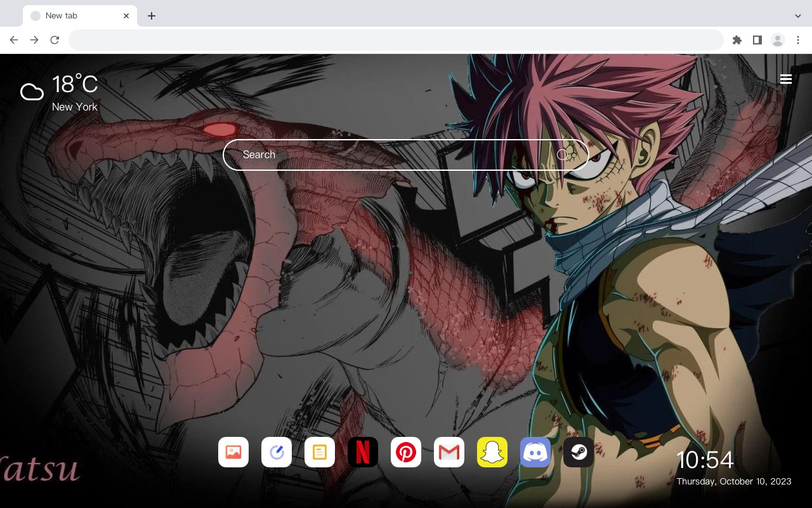Reload the current page
Viewport: 812px width, 508px height.
click(55, 40)
